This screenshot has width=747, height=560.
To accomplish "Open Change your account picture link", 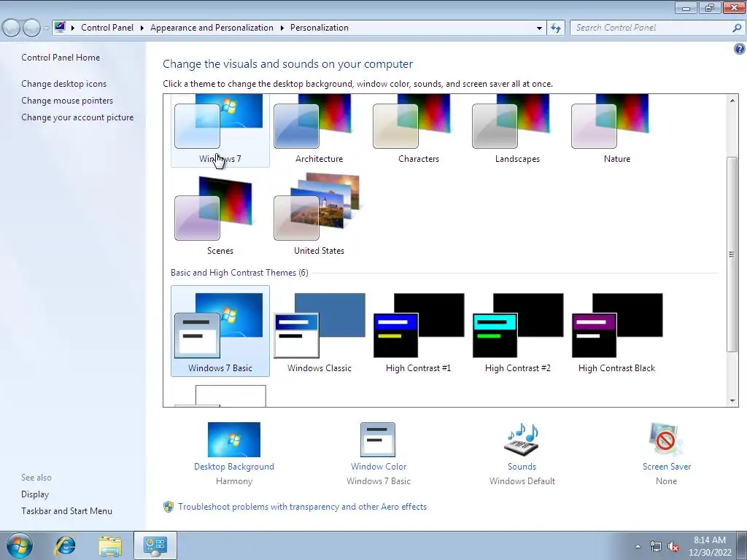I will tap(77, 117).
